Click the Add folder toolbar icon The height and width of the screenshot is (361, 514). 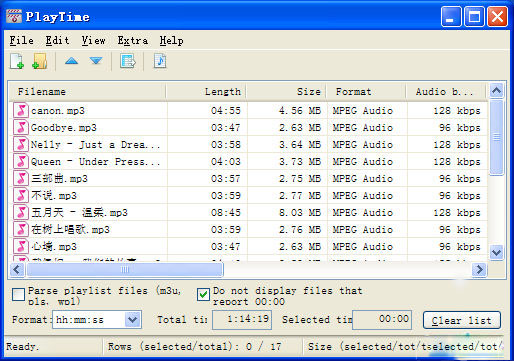point(40,61)
